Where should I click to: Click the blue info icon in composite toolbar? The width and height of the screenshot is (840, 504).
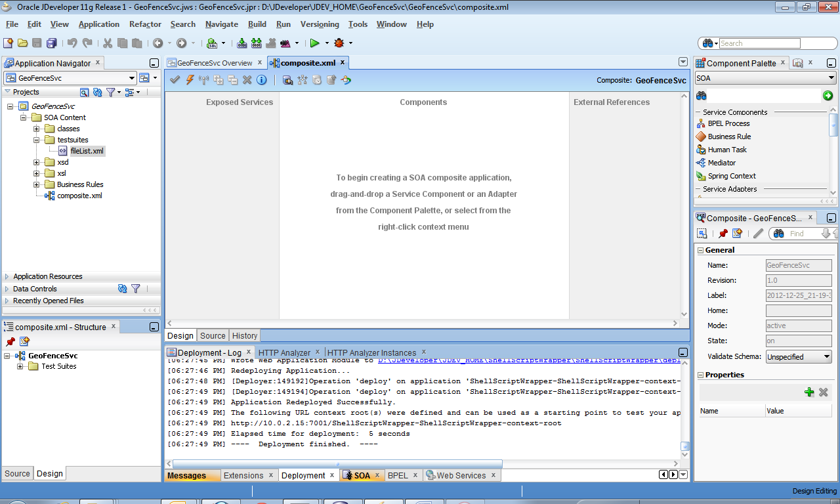[x=261, y=79]
